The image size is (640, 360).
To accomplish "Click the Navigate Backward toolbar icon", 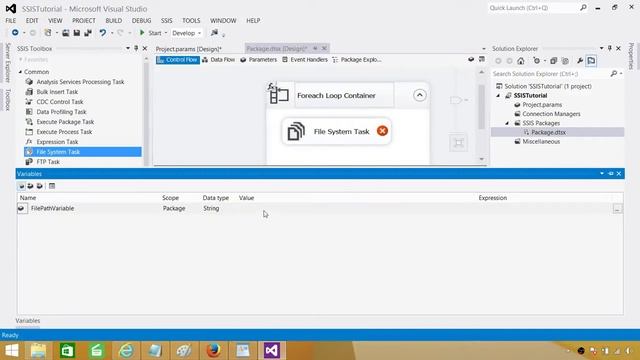I will pos(15,33).
